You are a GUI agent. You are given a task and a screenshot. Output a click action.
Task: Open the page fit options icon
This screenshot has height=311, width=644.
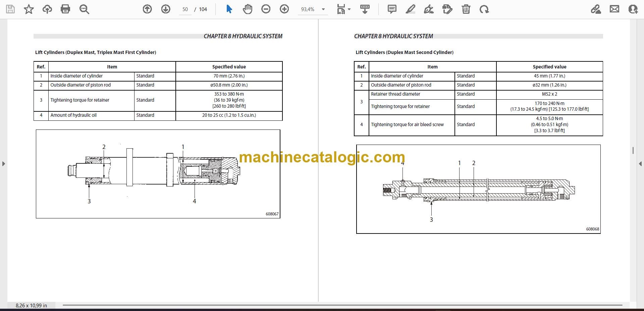point(341,9)
